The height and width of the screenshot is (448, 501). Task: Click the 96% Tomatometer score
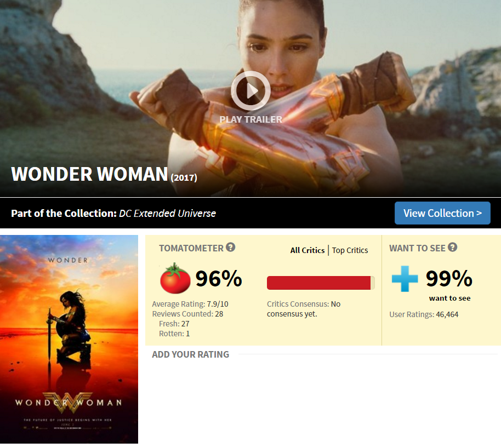[x=219, y=278]
